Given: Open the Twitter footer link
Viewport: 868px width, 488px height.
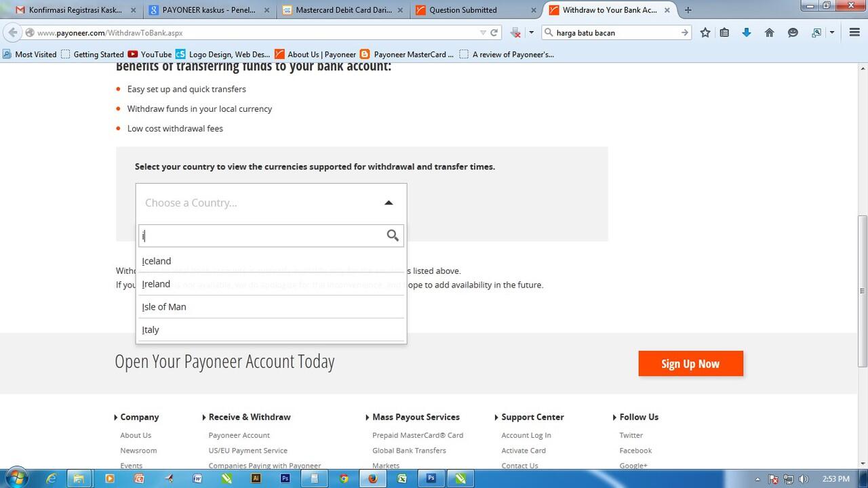Looking at the screenshot, I should pos(631,435).
